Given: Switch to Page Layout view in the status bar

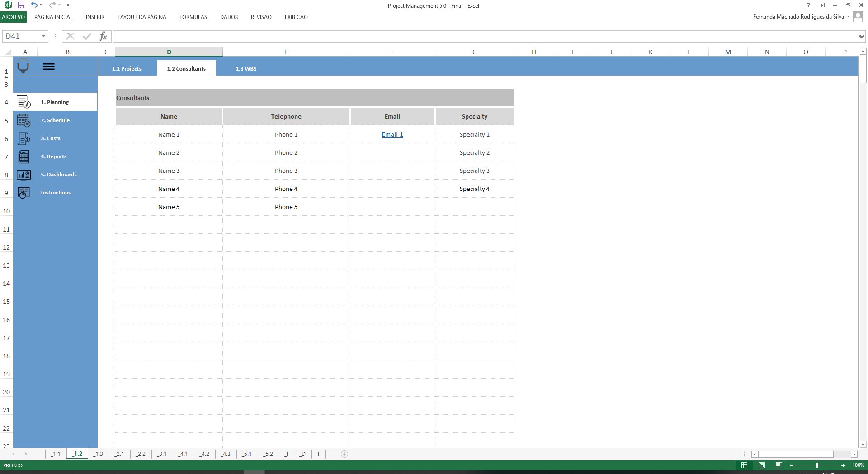Looking at the screenshot, I should click(762, 465).
